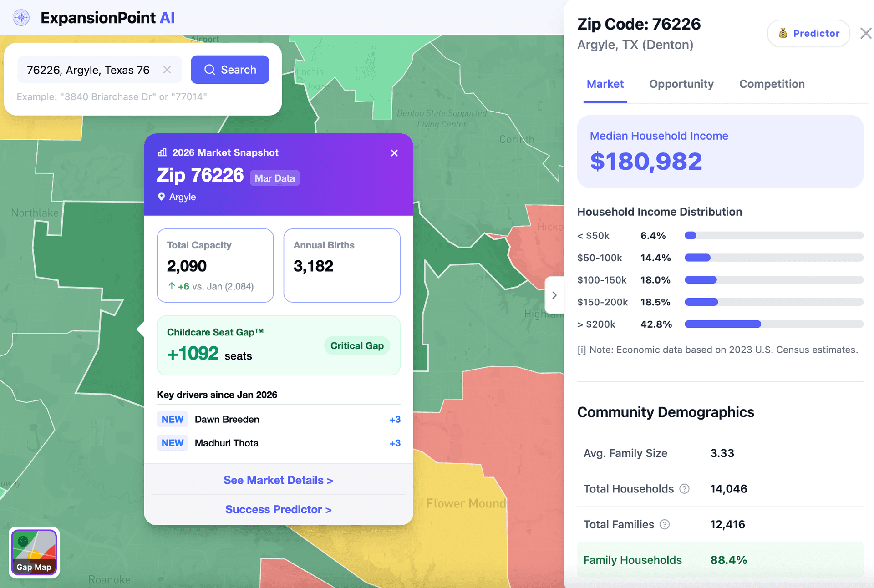
Task: Clear the search field with X icon
Action: pyautogui.click(x=167, y=70)
